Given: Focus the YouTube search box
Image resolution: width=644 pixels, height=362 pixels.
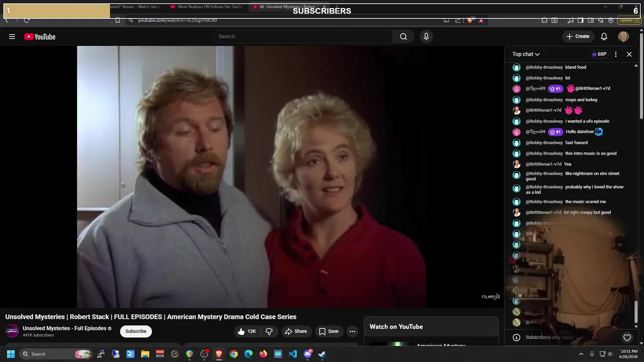Looking at the screenshot, I should (303, 36).
